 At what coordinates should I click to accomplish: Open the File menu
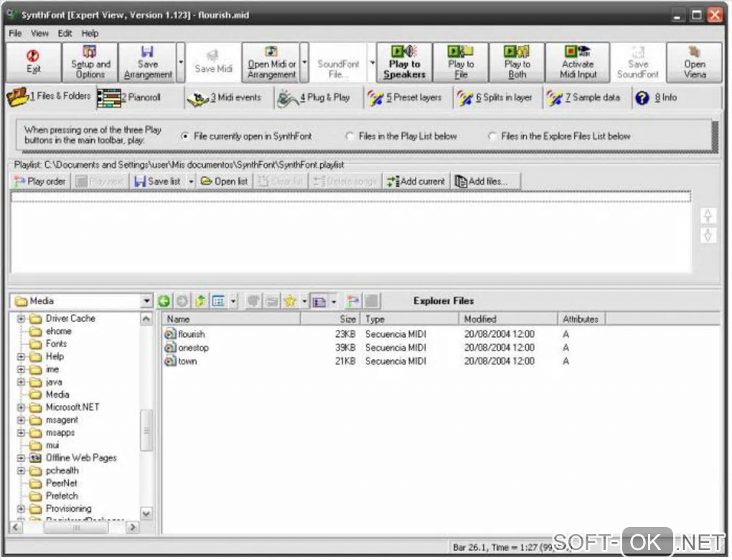[15, 33]
